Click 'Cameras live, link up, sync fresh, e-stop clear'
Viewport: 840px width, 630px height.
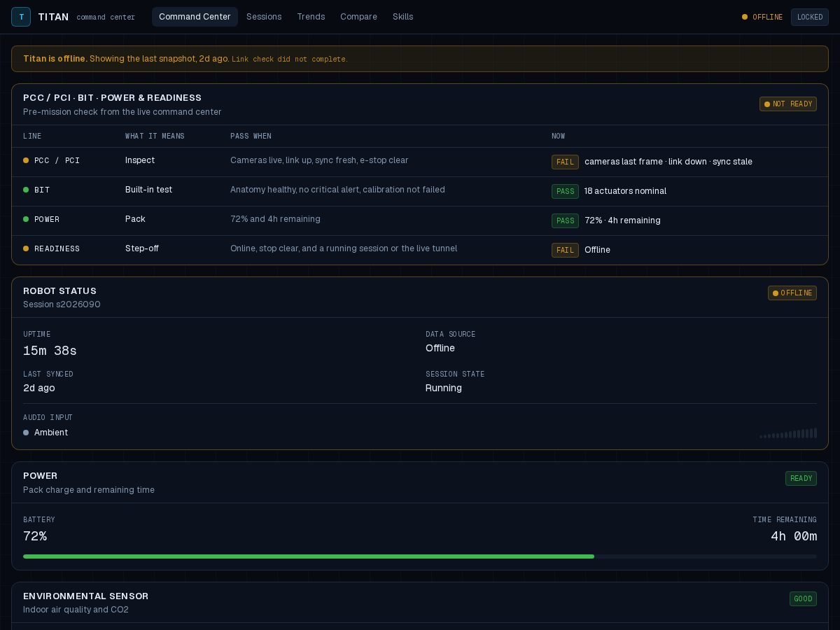(x=319, y=160)
